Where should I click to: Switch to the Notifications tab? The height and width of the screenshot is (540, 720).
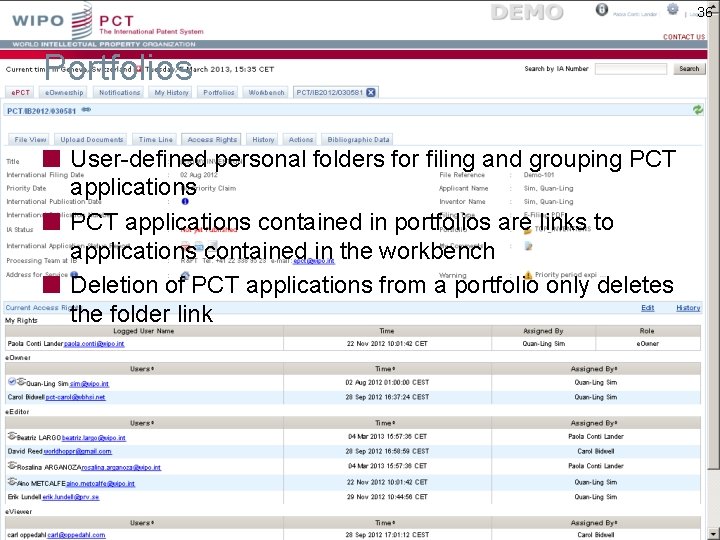[x=119, y=92]
